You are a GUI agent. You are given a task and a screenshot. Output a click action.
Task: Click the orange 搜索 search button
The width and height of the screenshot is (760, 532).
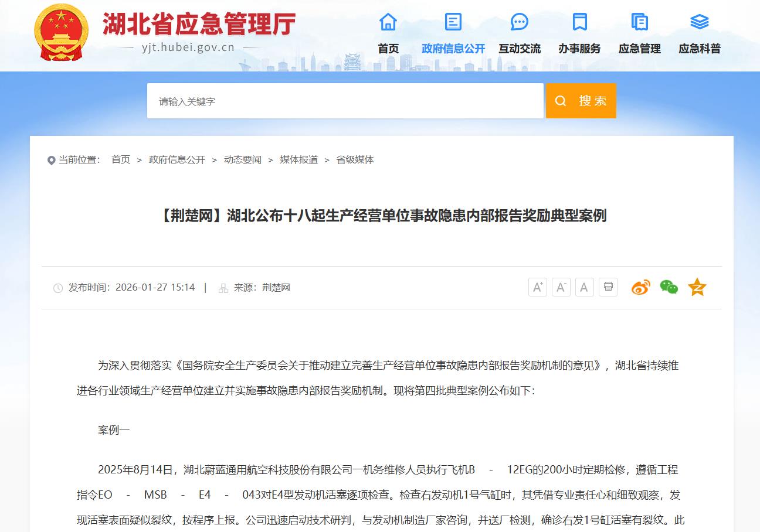tap(581, 101)
